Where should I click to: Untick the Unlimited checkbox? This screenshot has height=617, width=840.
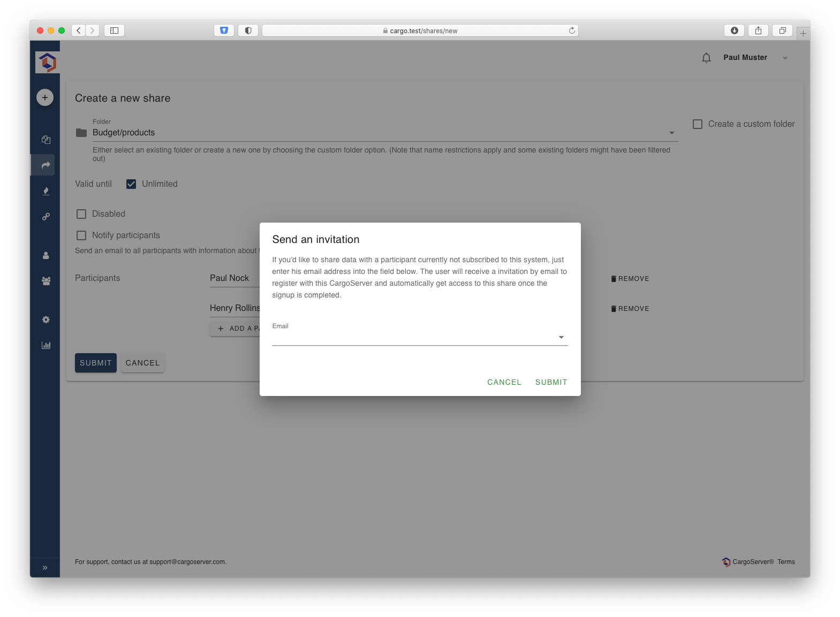[x=131, y=184]
